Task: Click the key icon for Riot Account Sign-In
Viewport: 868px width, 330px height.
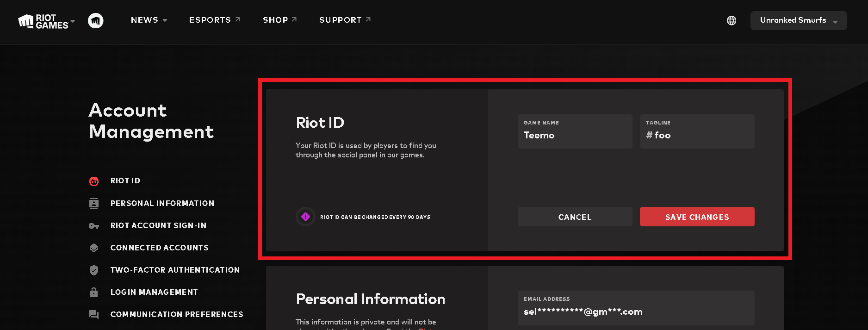Action: 94,226
